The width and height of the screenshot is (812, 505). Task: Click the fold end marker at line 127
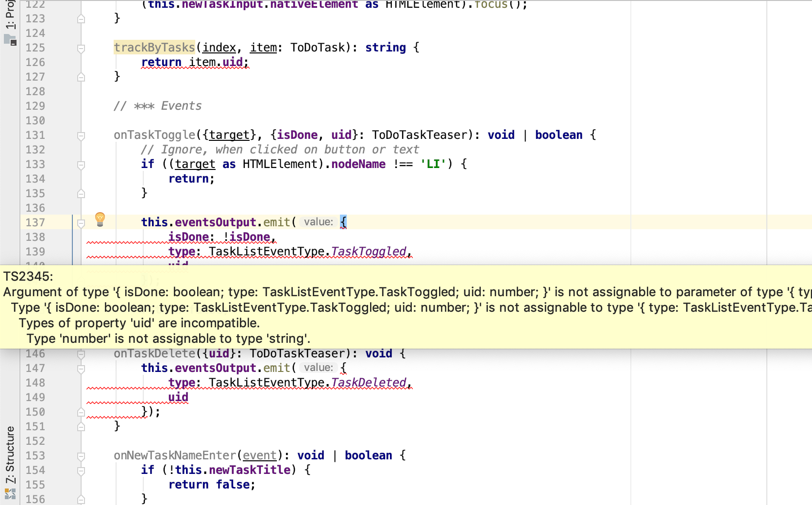[x=81, y=77]
